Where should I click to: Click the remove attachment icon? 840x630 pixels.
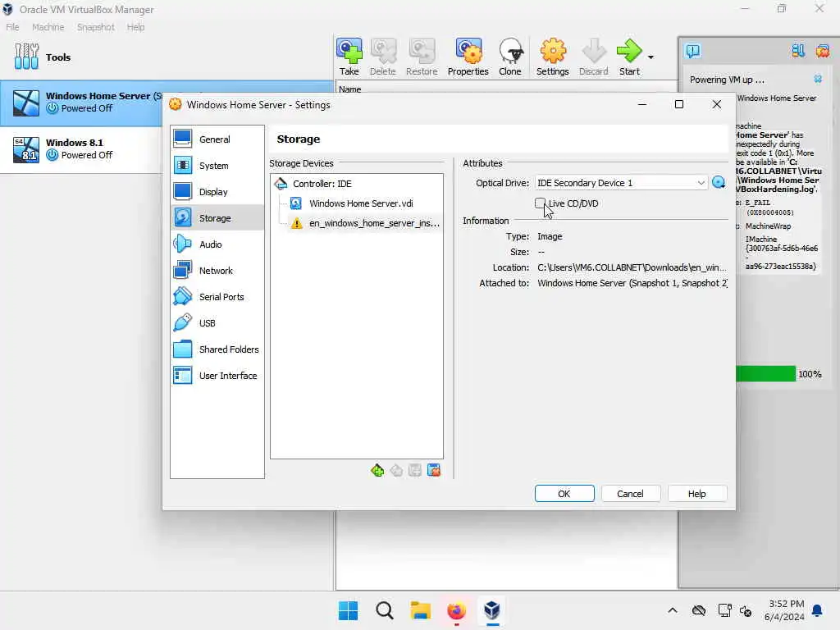click(434, 470)
